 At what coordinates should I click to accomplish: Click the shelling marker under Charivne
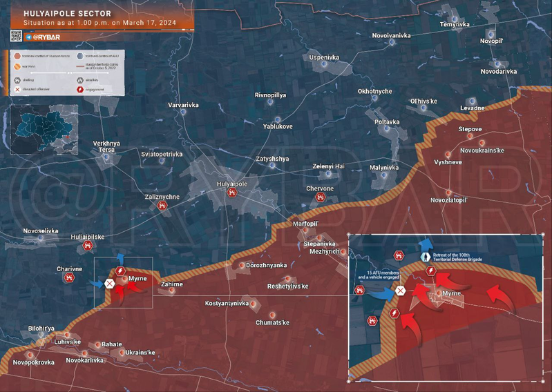[70, 277]
